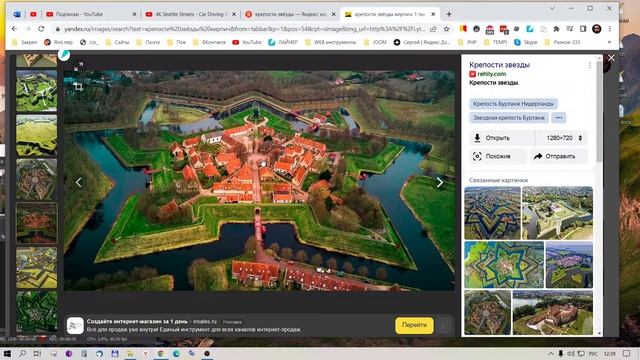Click the language indicator РУС in tray
This screenshot has width=640, height=360.
coord(593,353)
